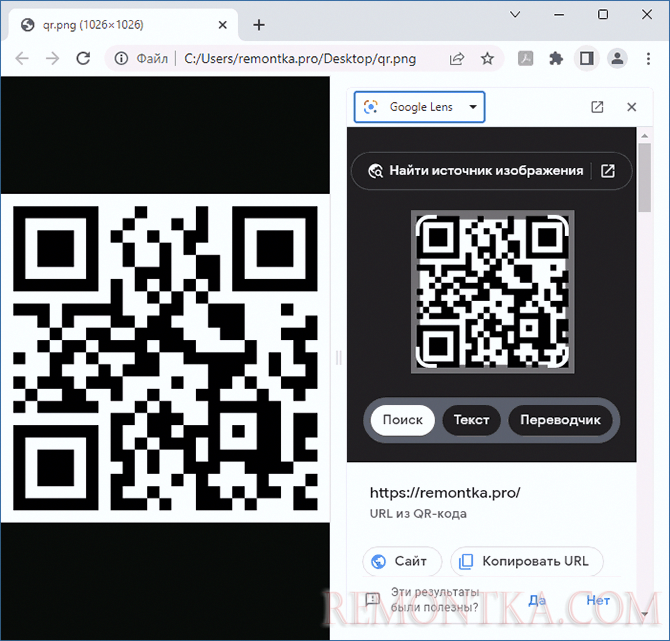Close the qr.png tab

(x=222, y=25)
